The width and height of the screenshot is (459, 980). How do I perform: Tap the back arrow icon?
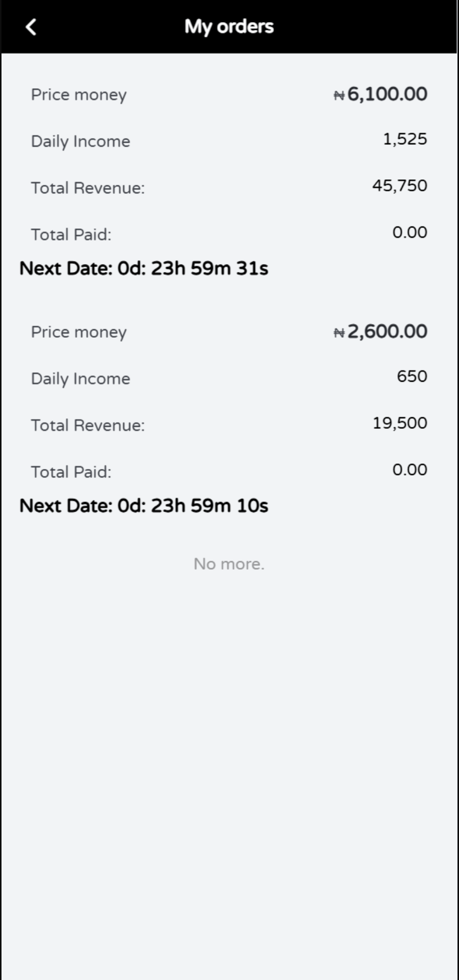click(31, 27)
